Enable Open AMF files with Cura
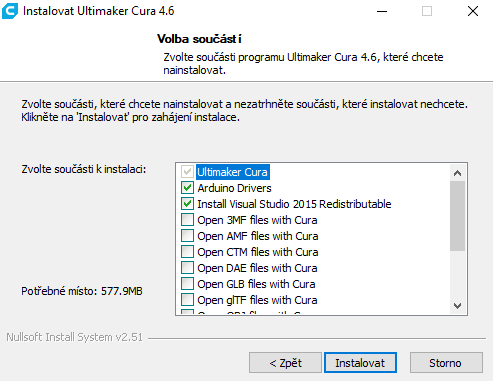Screen dimensions: 493x381 187,236
